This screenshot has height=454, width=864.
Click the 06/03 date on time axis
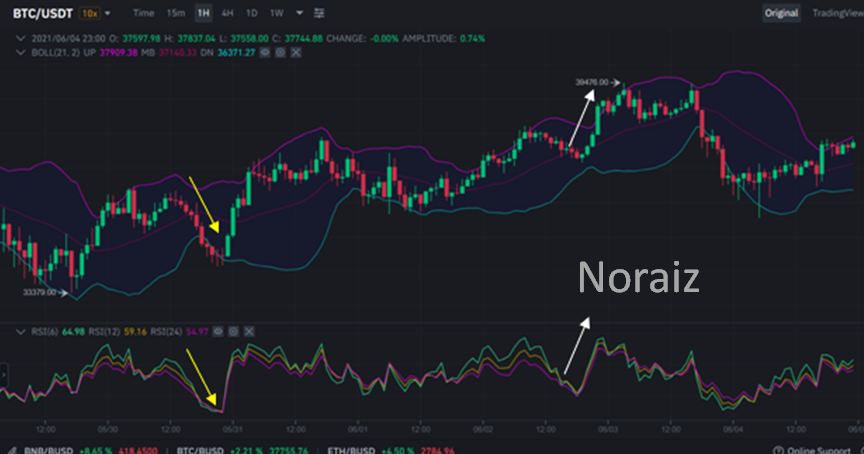click(x=608, y=429)
